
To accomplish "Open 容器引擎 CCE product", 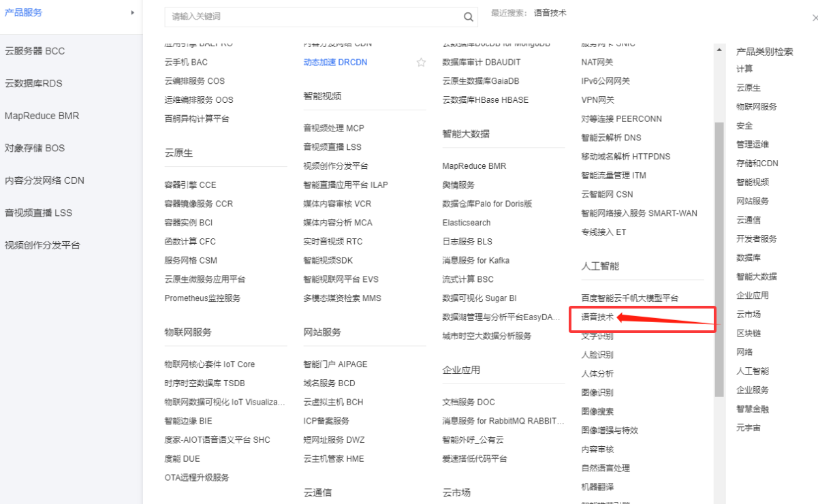I will tap(190, 185).
